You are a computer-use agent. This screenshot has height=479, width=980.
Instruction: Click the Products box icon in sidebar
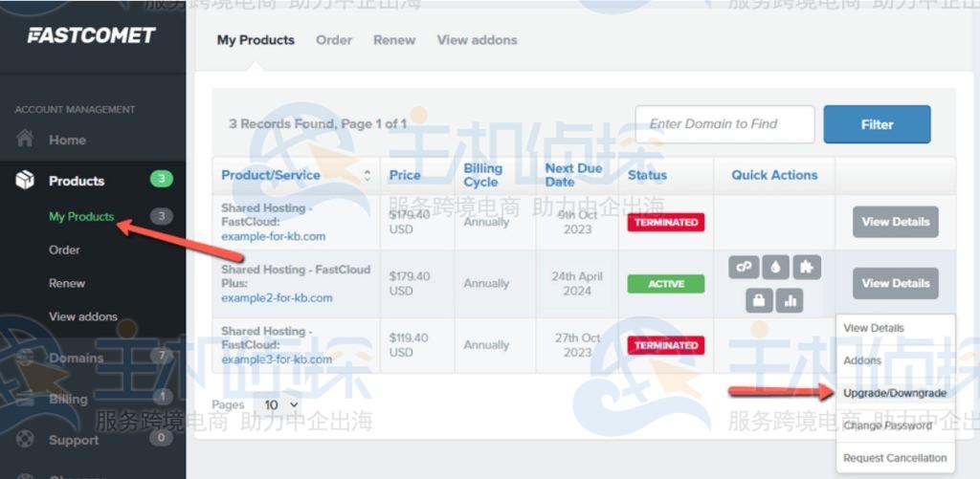pos(24,181)
